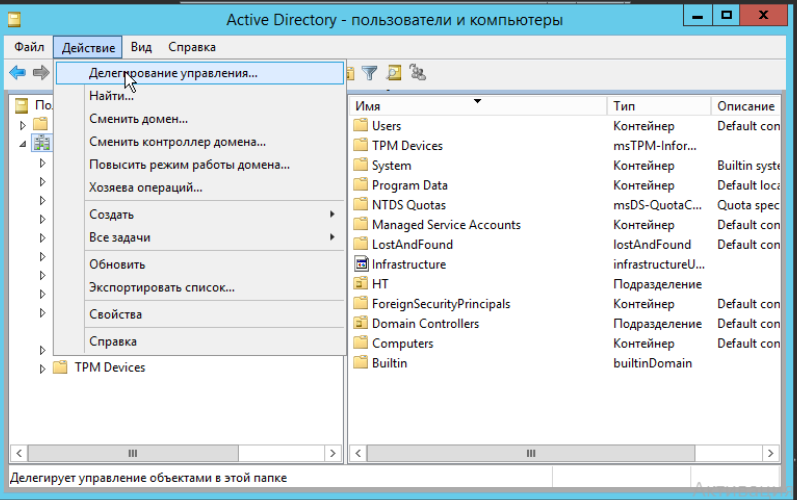
Task: Select Сменить контроллер домена menu entry
Action: [177, 142]
